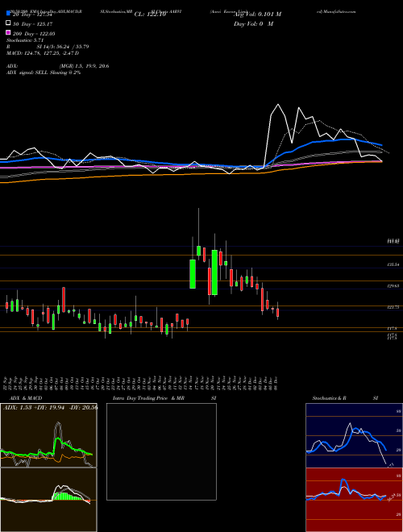The width and height of the screenshot is (403, 532).
Task: Click the '(MGR) 1.5, 19.9, 20.6' ADX values
Action: (84, 66)
